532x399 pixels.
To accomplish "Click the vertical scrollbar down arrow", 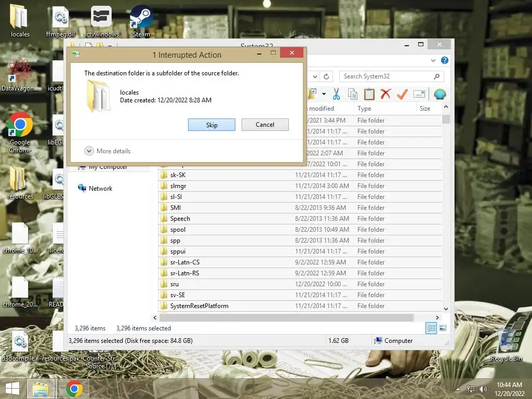I will click(446, 309).
